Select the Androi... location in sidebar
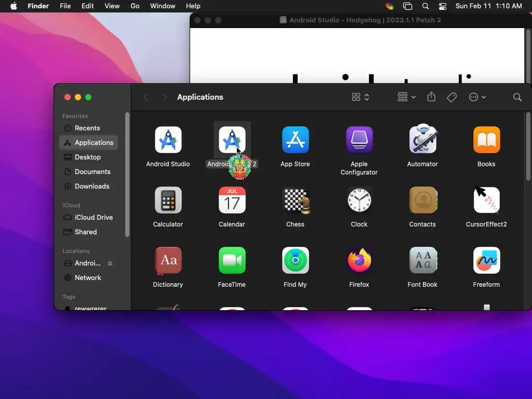 coord(87,263)
